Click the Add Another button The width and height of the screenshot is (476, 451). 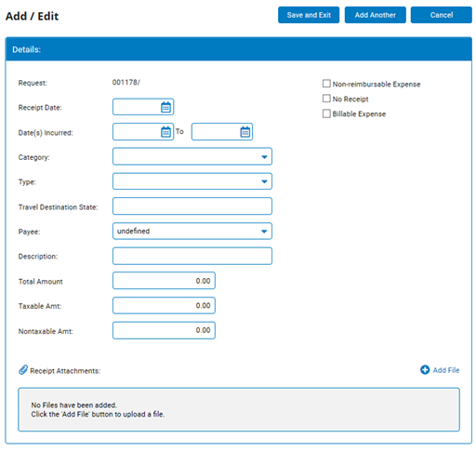pos(376,15)
